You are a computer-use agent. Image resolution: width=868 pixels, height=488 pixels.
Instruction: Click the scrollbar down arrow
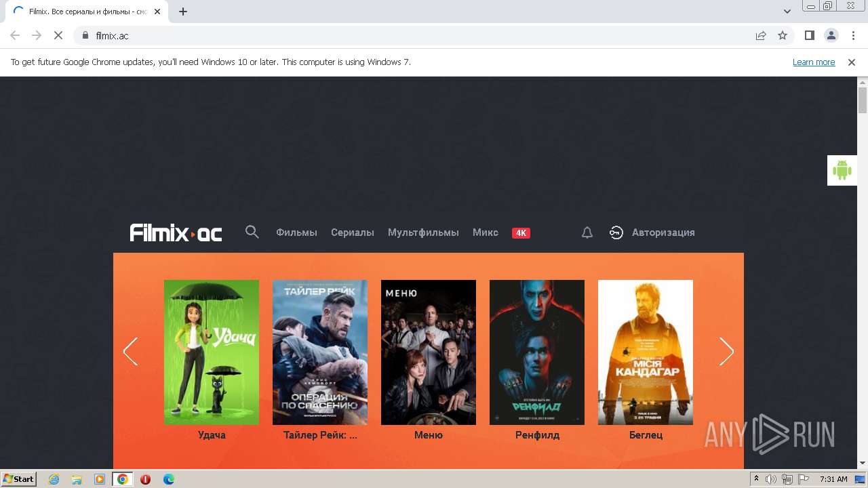[863, 464]
